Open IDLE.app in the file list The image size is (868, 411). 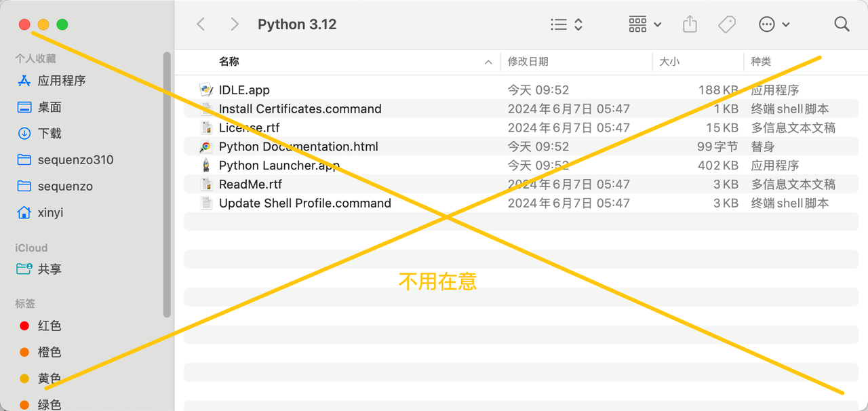click(x=244, y=90)
